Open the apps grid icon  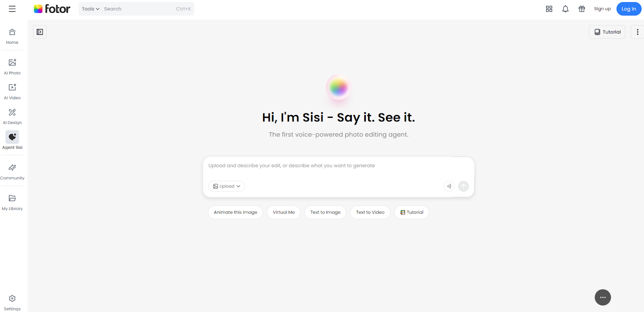pyautogui.click(x=549, y=9)
